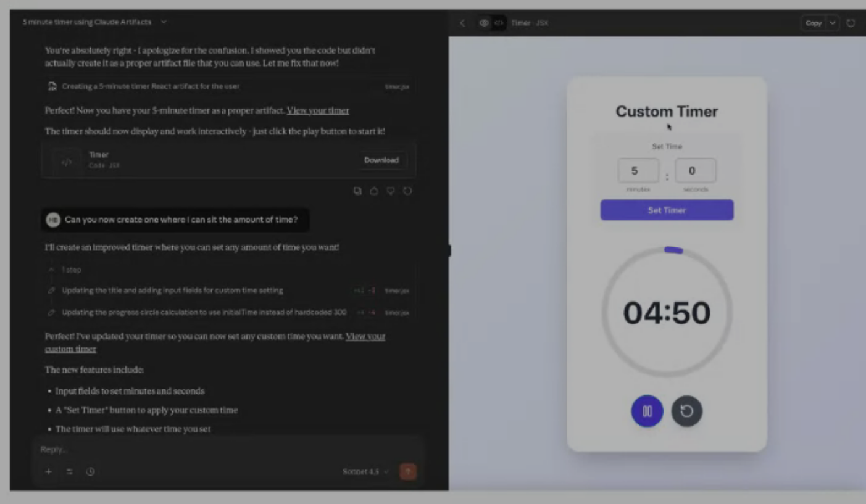The height and width of the screenshot is (504, 866).
Task: Pause the running timer
Action: (647, 411)
